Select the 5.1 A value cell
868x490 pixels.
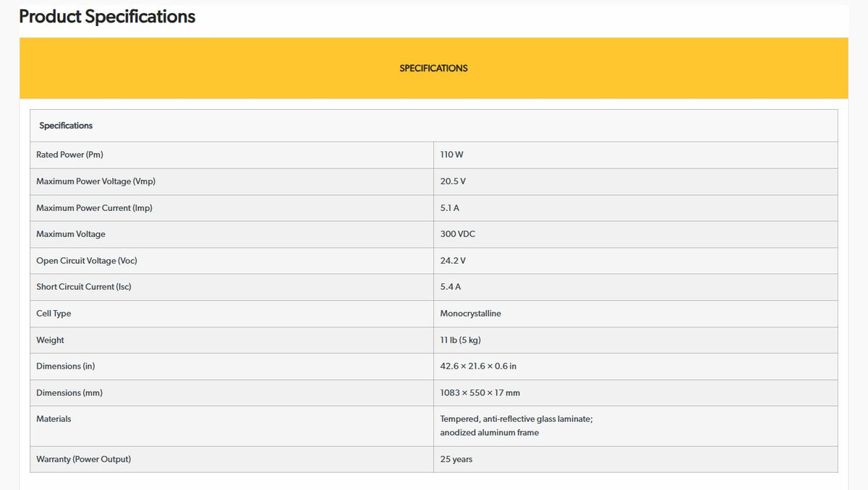635,208
